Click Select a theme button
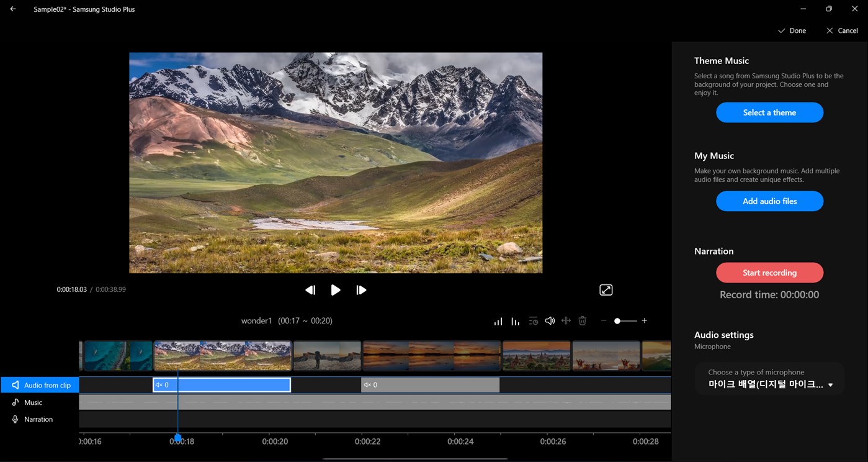Viewport: 868px width, 462px height. (x=769, y=112)
